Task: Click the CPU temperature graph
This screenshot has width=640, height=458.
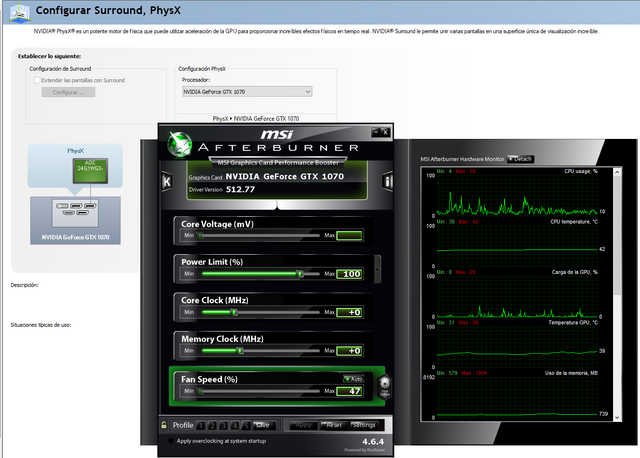Action: [x=517, y=244]
